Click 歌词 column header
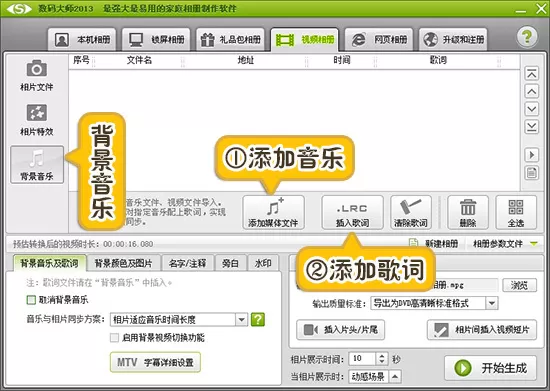The width and height of the screenshot is (550, 391). (x=438, y=60)
